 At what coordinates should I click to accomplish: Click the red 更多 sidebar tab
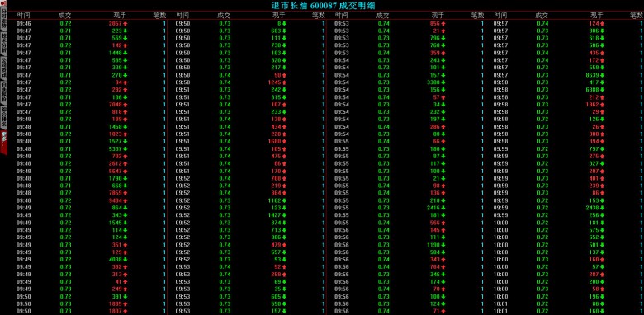(3, 143)
